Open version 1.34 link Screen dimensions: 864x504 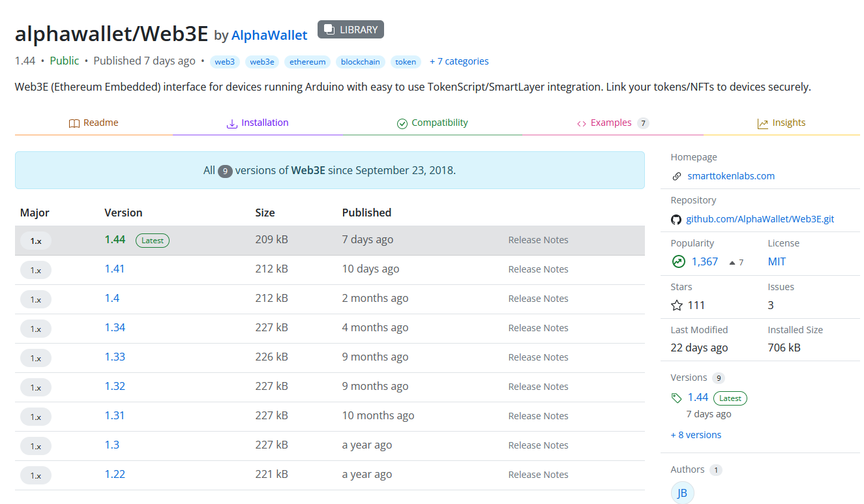(115, 327)
